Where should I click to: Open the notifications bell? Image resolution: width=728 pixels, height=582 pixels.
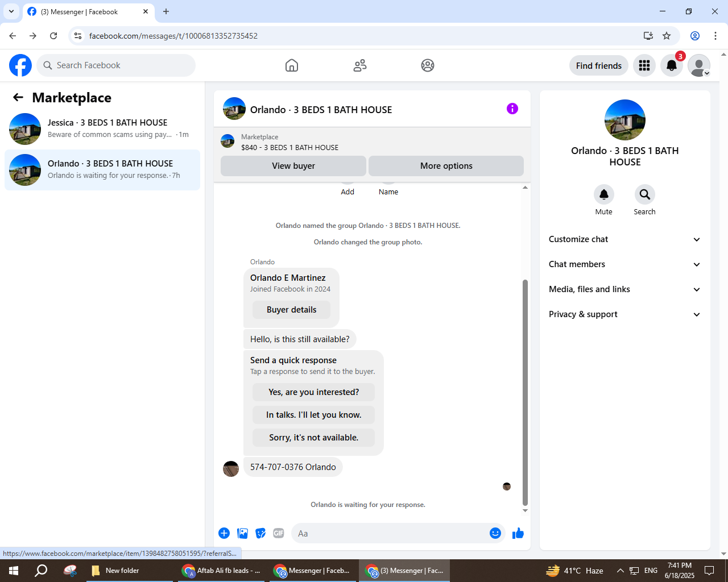[x=672, y=65]
